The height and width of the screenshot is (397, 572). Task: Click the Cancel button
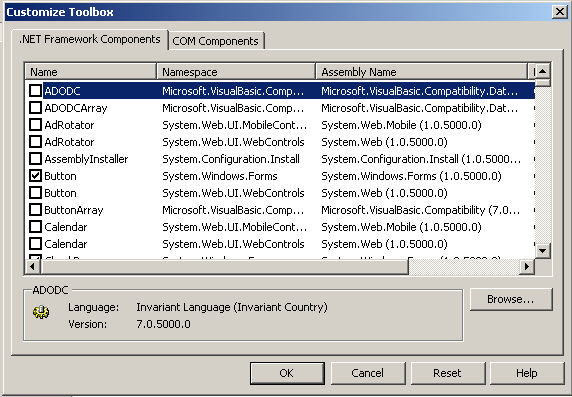coord(368,373)
